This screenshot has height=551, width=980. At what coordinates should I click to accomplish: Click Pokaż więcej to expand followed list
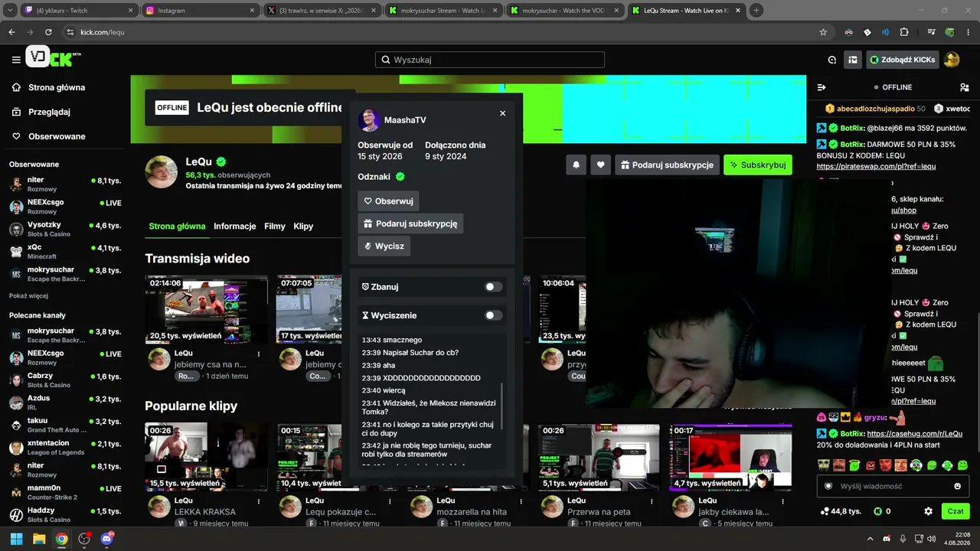click(x=28, y=296)
